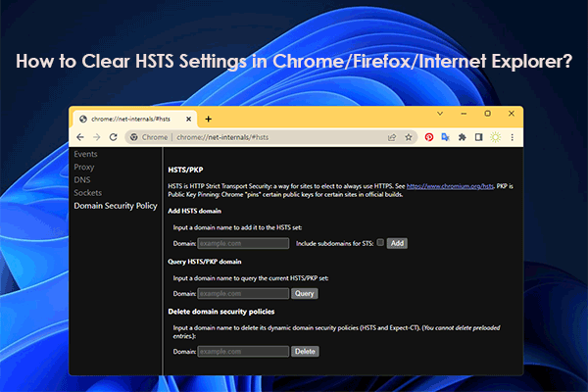Select Domain Security Policy in sidebar
The image size is (588, 392).
tap(116, 206)
